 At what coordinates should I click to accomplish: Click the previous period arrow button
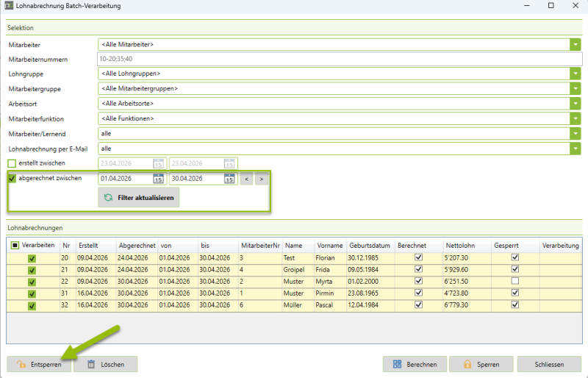[247, 179]
